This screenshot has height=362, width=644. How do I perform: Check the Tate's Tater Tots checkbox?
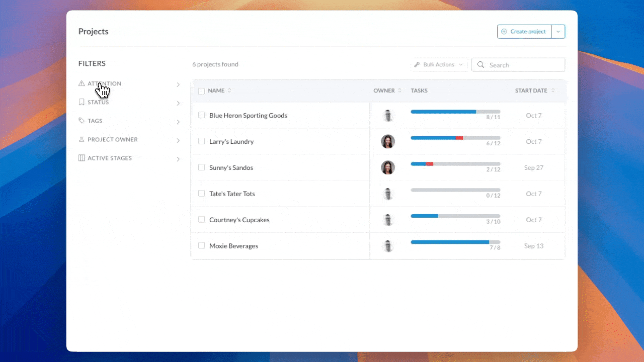tap(201, 194)
